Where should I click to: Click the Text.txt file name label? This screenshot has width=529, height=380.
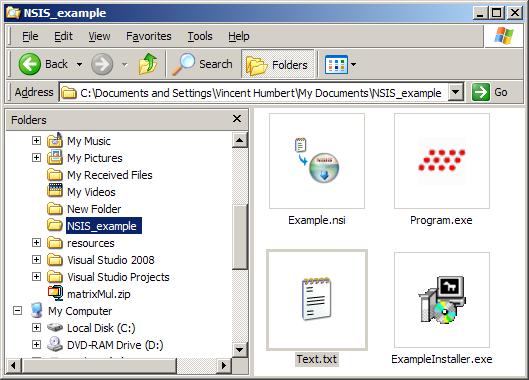[x=317, y=359]
